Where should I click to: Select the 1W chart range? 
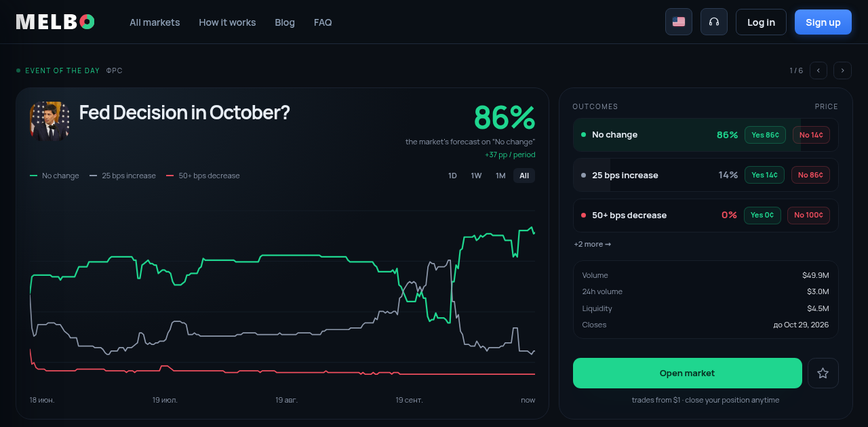click(x=477, y=176)
